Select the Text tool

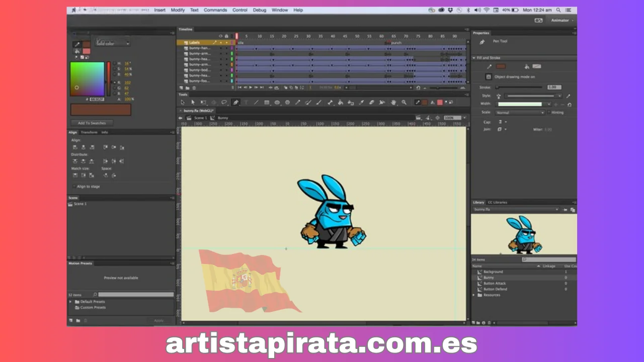point(246,102)
